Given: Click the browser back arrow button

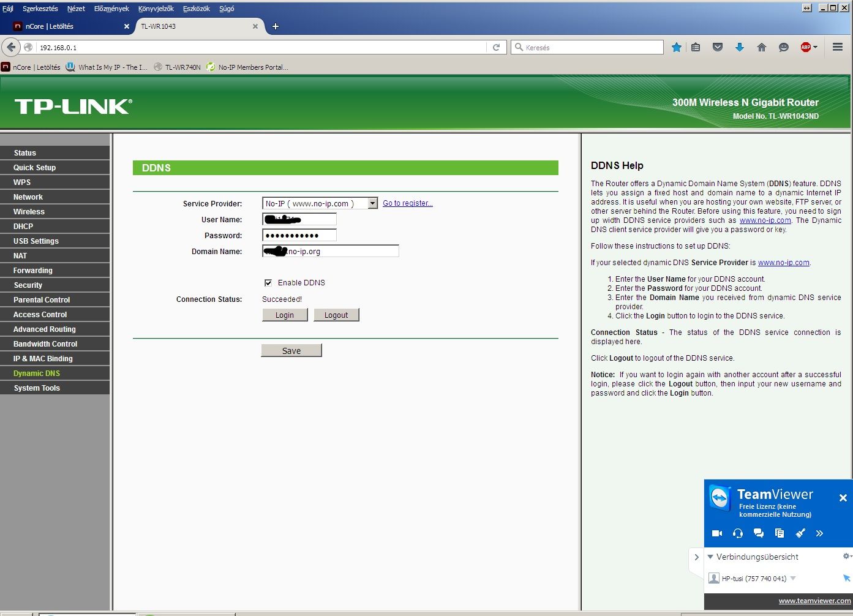Looking at the screenshot, I should (x=10, y=47).
